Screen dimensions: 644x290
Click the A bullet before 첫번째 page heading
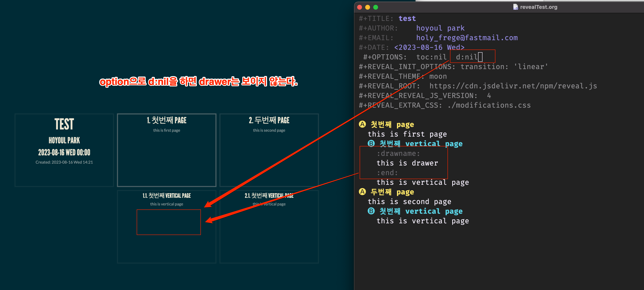362,124
